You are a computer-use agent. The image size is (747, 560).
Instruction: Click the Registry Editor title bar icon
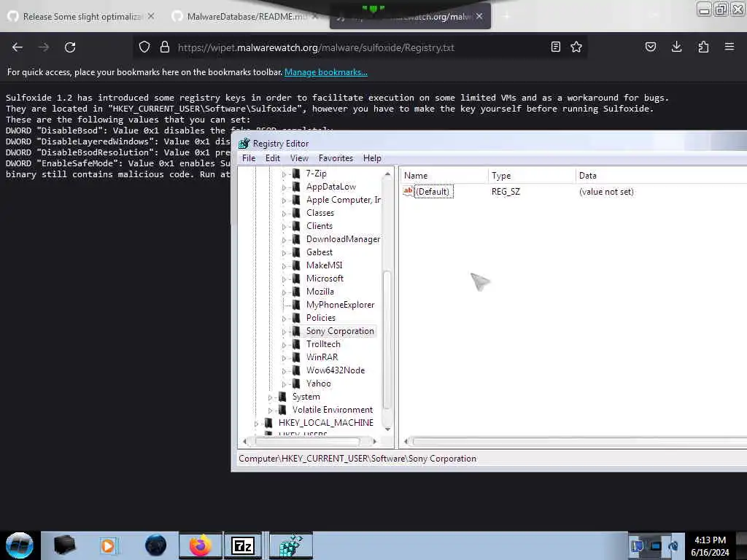pyautogui.click(x=244, y=144)
